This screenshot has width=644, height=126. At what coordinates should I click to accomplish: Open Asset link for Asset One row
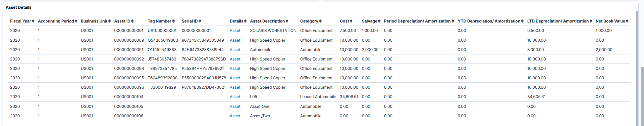click(235, 107)
